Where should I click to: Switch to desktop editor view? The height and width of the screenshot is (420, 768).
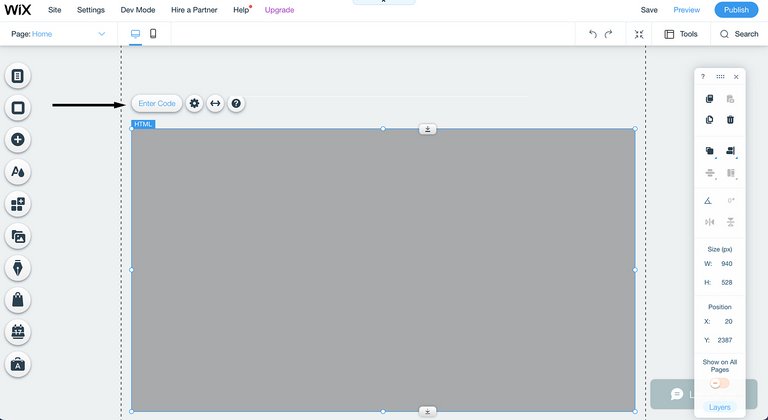(136, 34)
